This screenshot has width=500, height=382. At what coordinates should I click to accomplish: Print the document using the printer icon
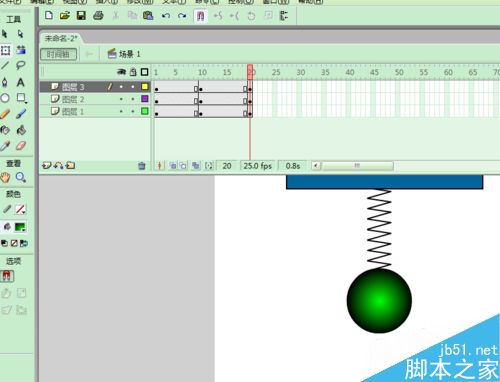point(98,15)
